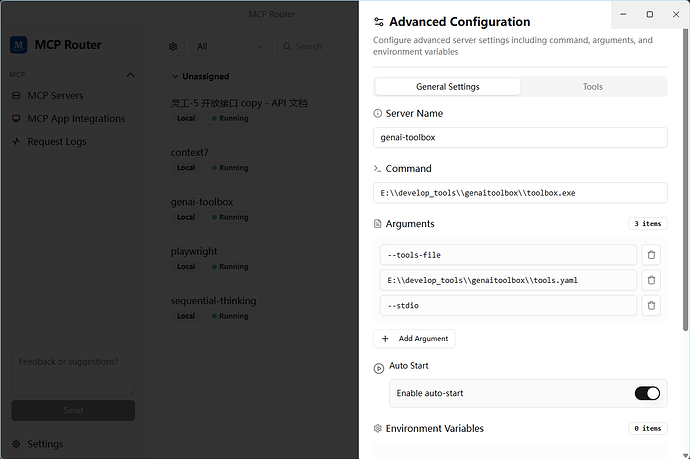
Task: Click the Auto Start play icon
Action: (379, 368)
